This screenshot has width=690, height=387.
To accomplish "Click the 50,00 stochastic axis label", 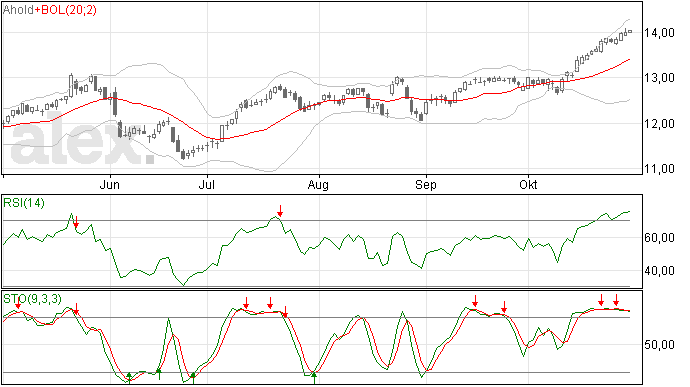I will [659, 345].
